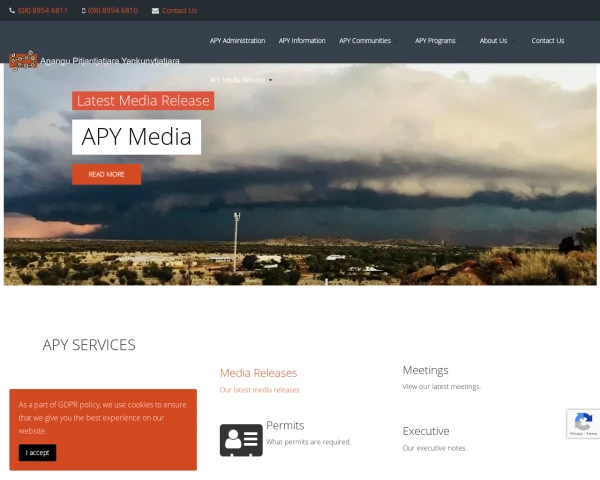
Task: Click 'Our latest media releases' text
Action: coord(259,390)
